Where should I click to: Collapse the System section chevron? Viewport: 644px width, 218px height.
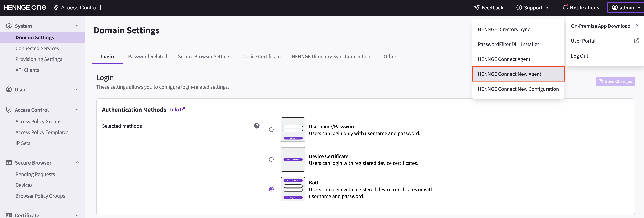point(77,25)
